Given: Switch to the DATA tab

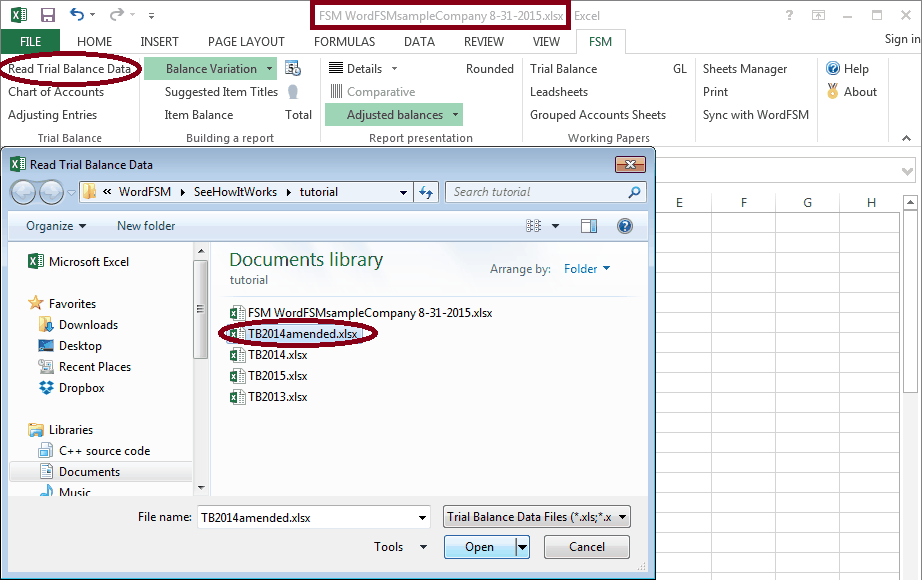Looking at the screenshot, I should [x=419, y=42].
